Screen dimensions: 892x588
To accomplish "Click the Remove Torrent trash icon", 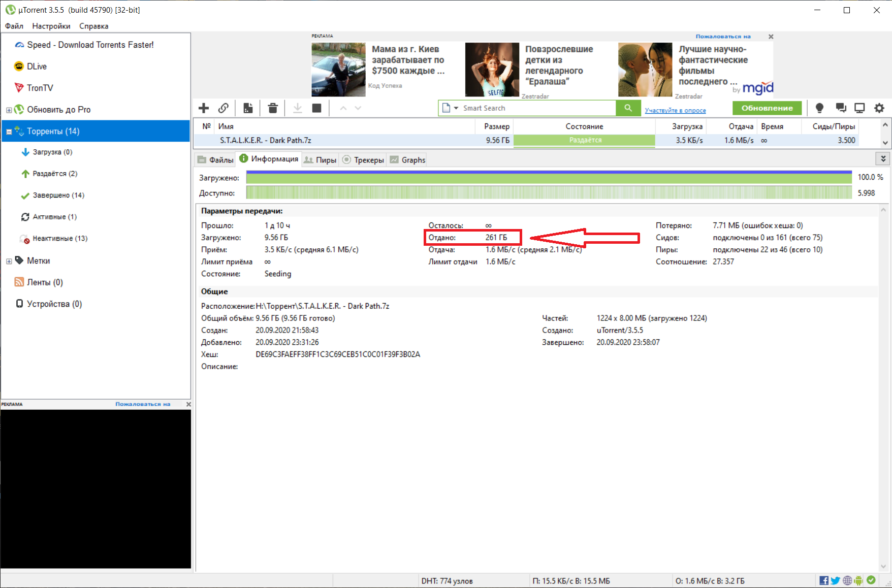I will (273, 108).
